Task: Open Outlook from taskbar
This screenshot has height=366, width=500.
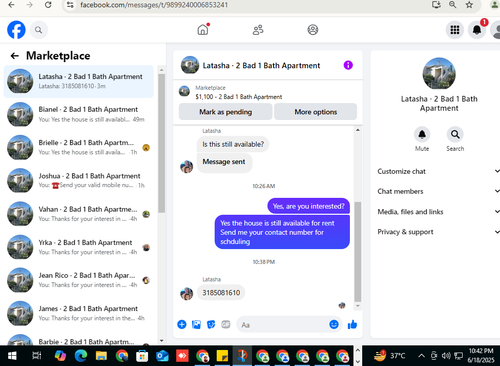Action: click(x=162, y=356)
